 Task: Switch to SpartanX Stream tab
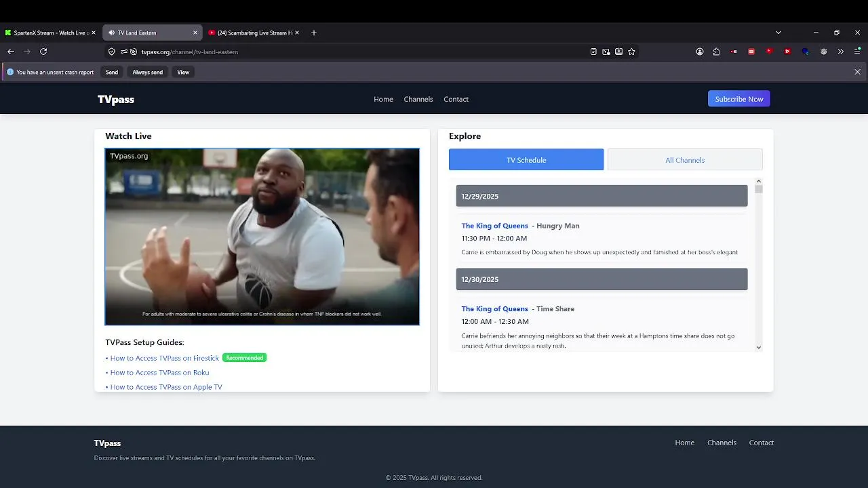pyautogui.click(x=50, y=33)
